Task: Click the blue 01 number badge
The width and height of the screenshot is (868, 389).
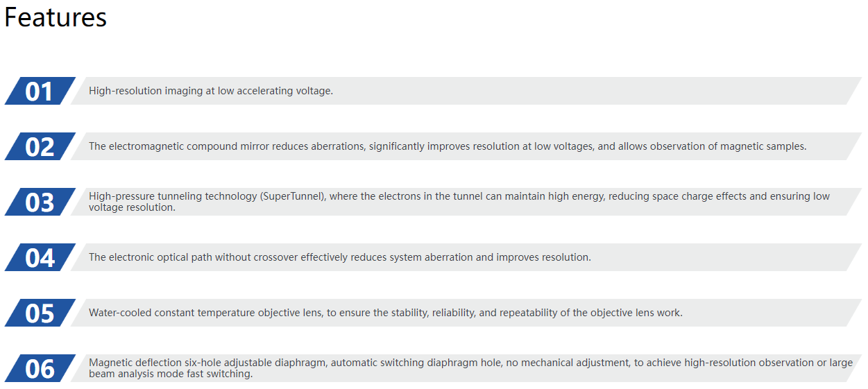Action: pyautogui.click(x=40, y=92)
